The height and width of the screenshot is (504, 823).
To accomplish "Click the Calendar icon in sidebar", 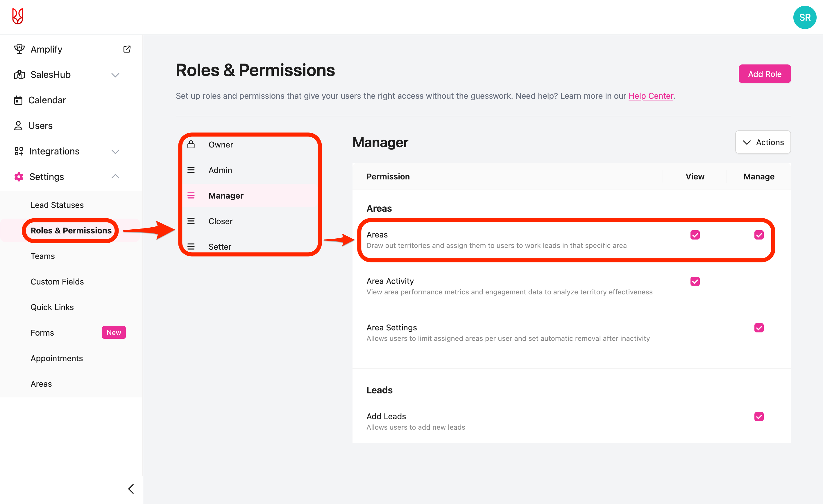I will coord(18,100).
